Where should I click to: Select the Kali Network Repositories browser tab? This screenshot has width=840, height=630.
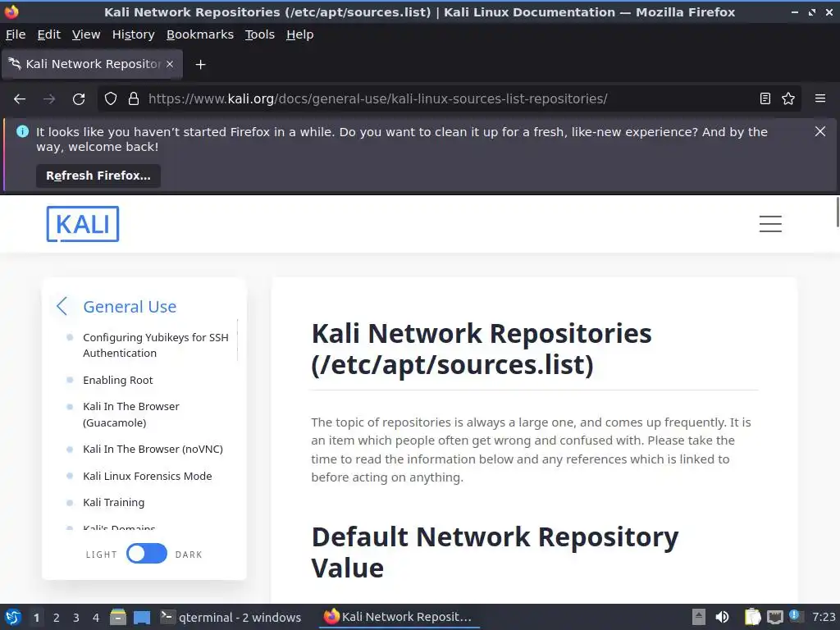pos(93,64)
